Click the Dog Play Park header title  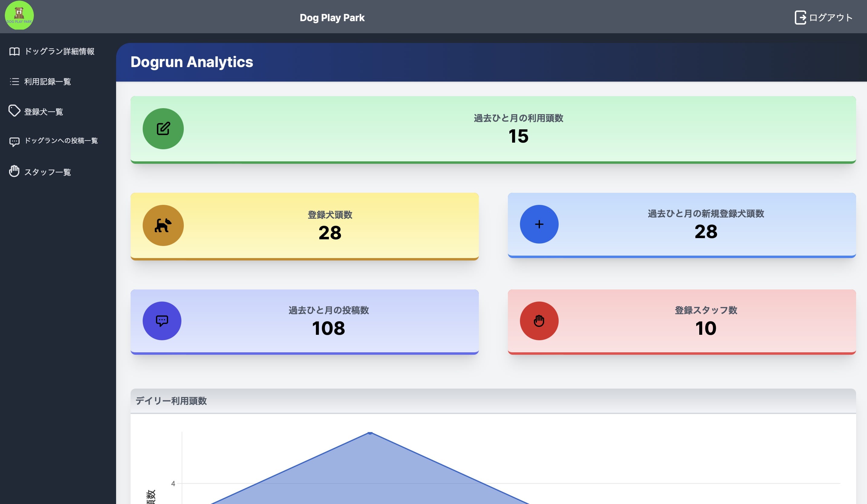click(x=332, y=18)
